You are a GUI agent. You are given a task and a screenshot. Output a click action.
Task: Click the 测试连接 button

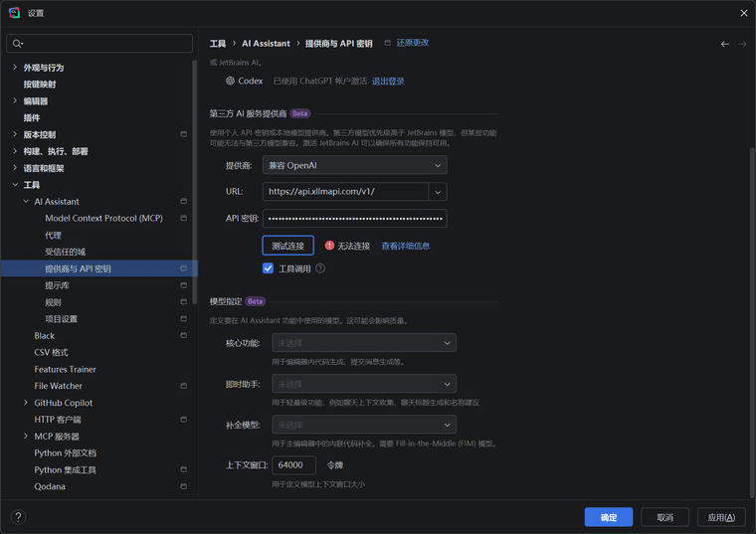[x=287, y=246]
